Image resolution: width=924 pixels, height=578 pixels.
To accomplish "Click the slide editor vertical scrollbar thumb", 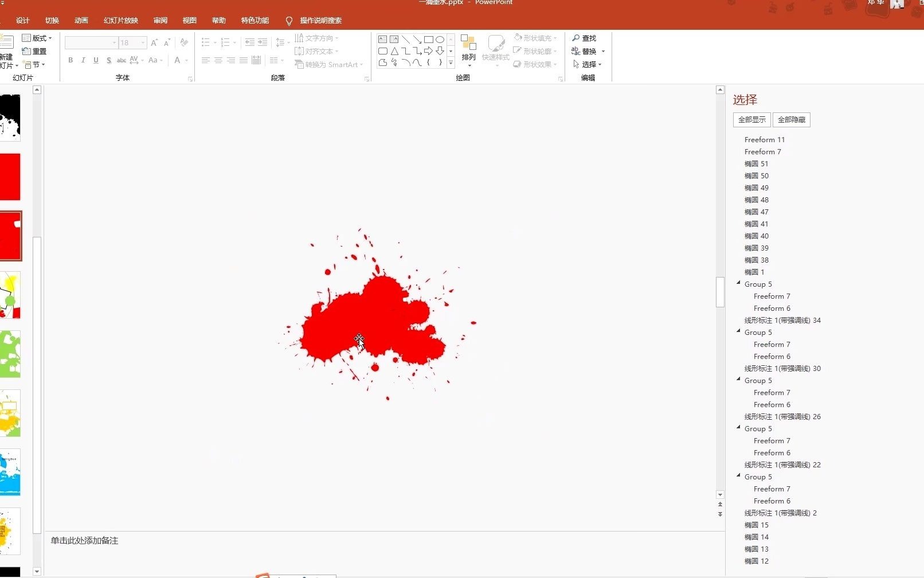I will 720,292.
